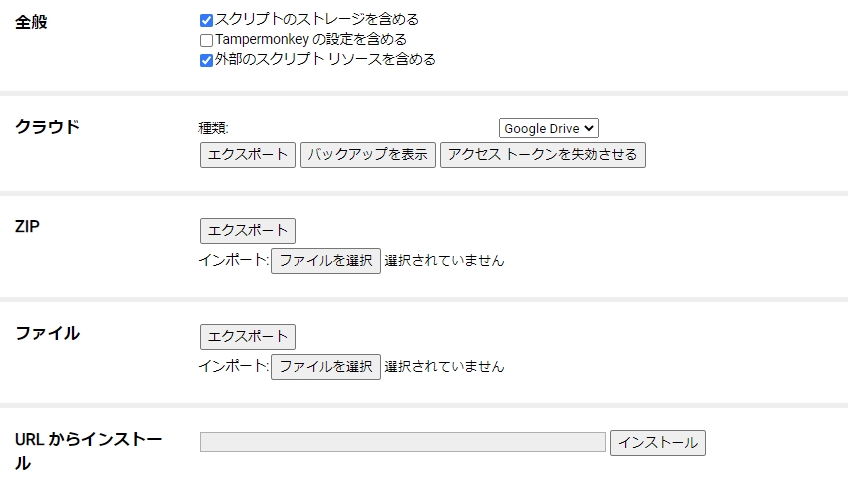The image size is (848, 480).
Task: Open the Google Drive cloud type dropdown
Action: tap(548, 128)
